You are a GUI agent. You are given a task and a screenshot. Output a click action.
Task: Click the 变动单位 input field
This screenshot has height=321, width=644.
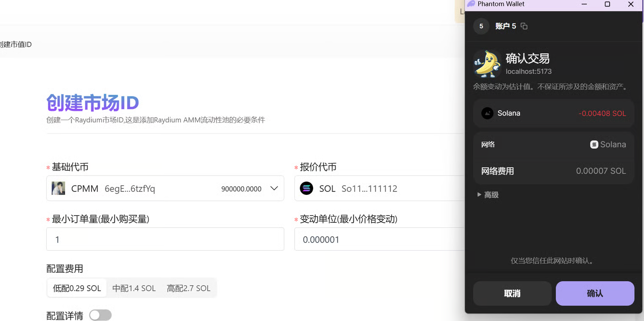tap(379, 239)
